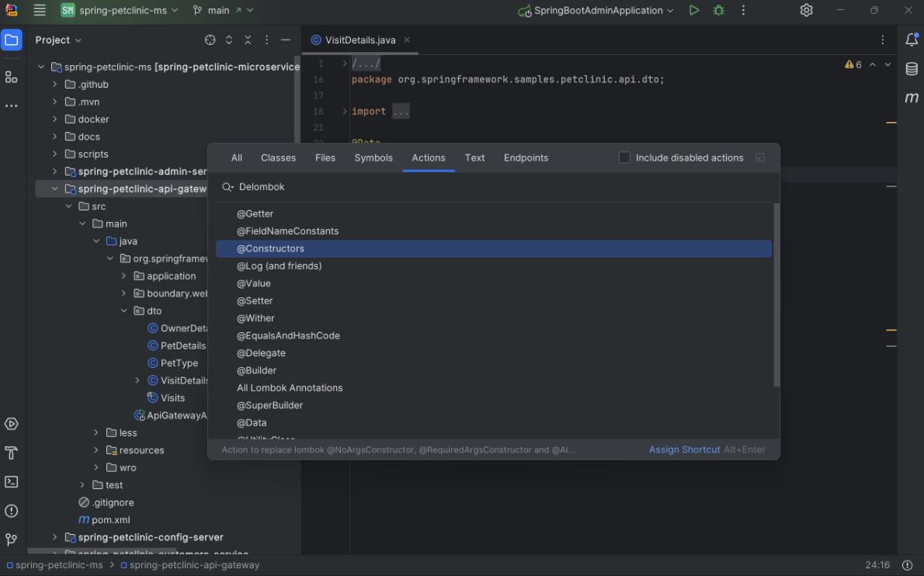The height and width of the screenshot is (576, 924).
Task: Enable Include disabled actions checkbox
Action: [624, 158]
